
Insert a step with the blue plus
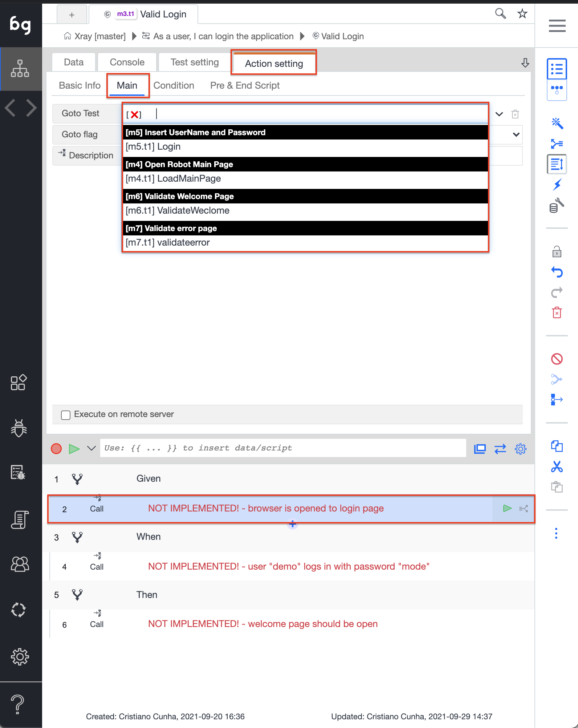[x=293, y=524]
